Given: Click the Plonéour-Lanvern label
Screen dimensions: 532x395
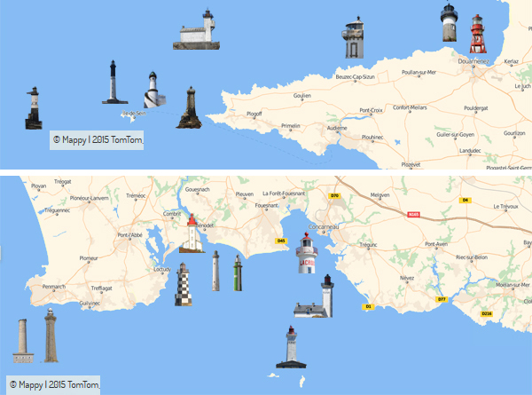Looking at the screenshot, I should click(x=90, y=198).
